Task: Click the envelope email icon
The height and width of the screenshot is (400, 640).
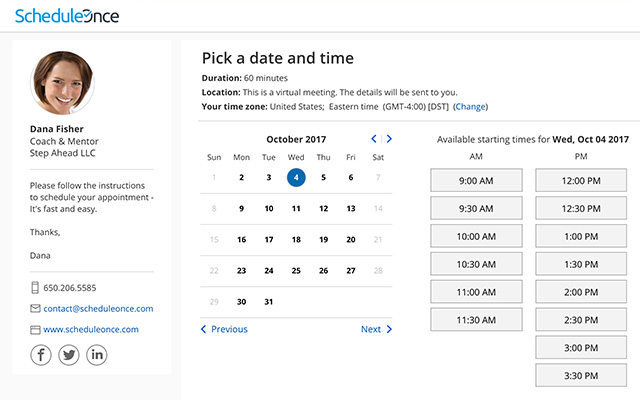Action: (x=35, y=308)
